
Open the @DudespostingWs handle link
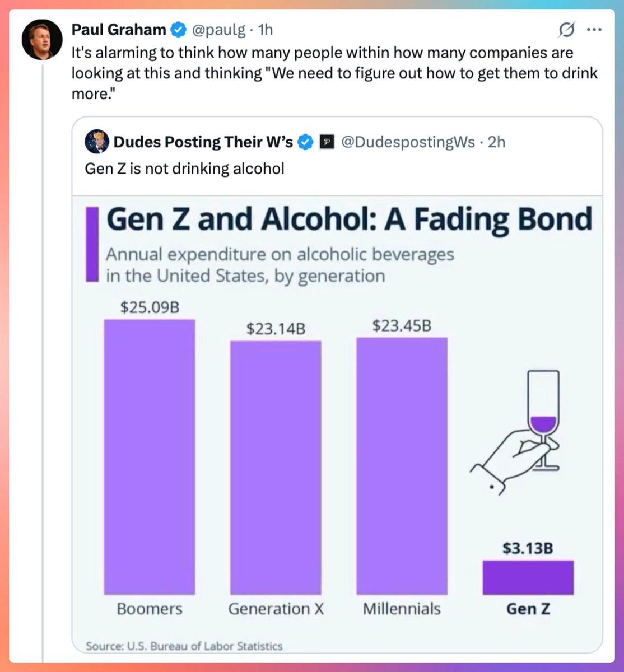click(x=407, y=142)
